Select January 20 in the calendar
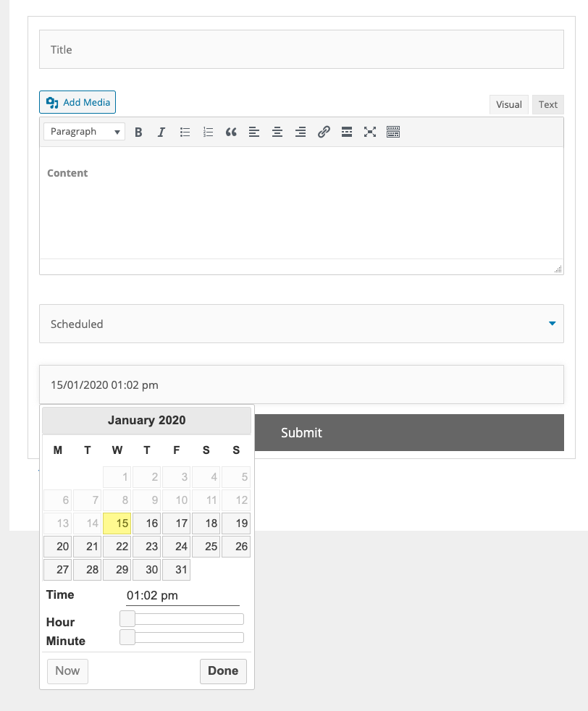Image resolution: width=588 pixels, height=711 pixels. (57, 547)
